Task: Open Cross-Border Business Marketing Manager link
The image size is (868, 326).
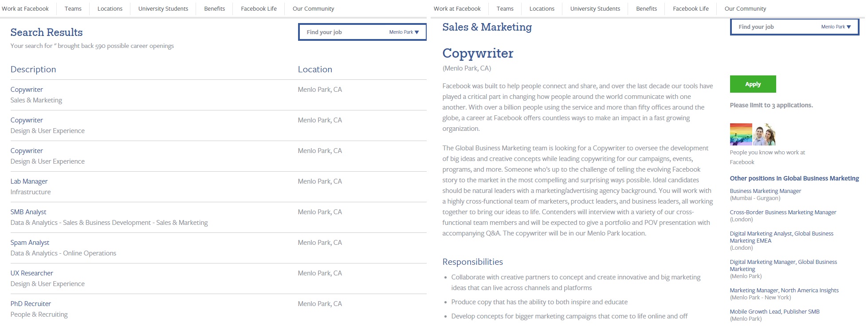Action: click(x=783, y=212)
